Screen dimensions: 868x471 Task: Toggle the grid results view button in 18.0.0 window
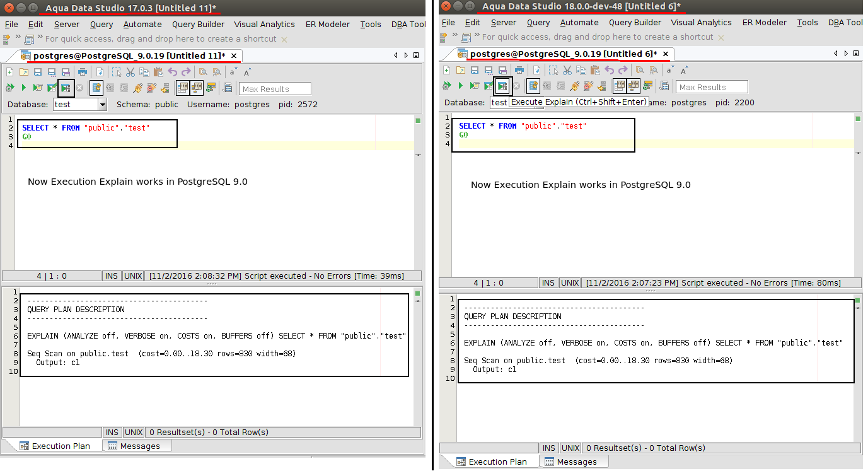(x=620, y=86)
